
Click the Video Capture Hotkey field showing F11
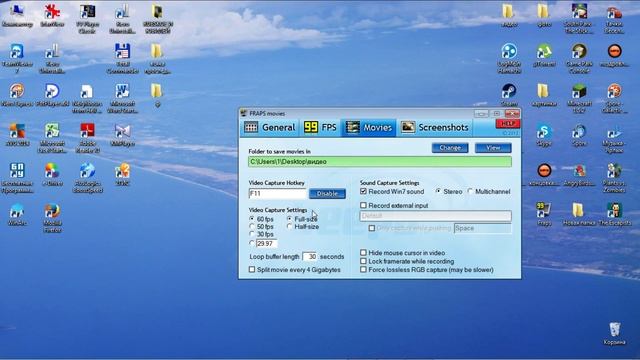(277, 193)
